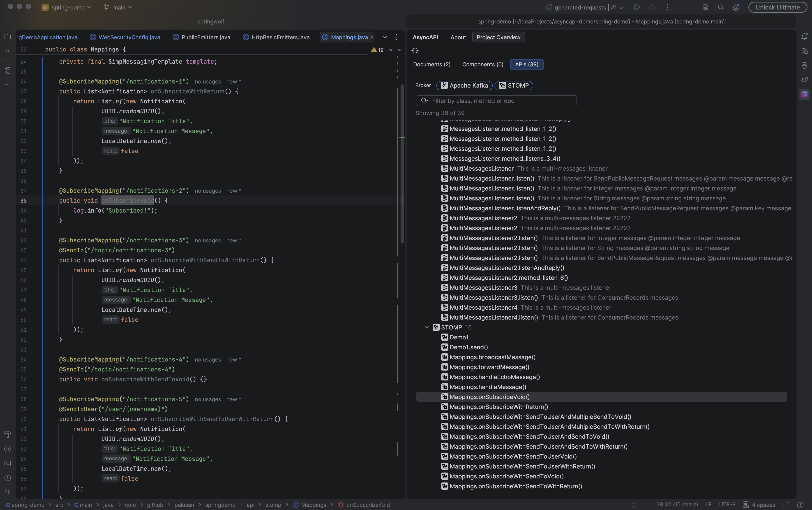
Task: Switch to HttpBasicEmitters.java tab
Action: [276, 37]
